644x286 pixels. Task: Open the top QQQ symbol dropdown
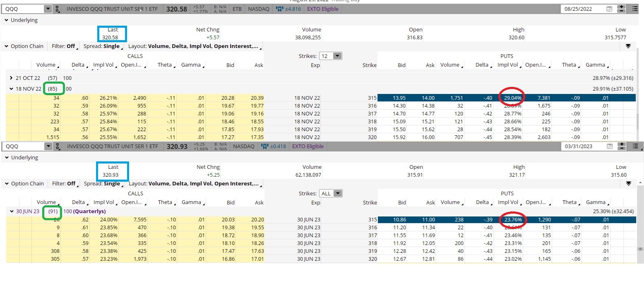coord(48,9)
